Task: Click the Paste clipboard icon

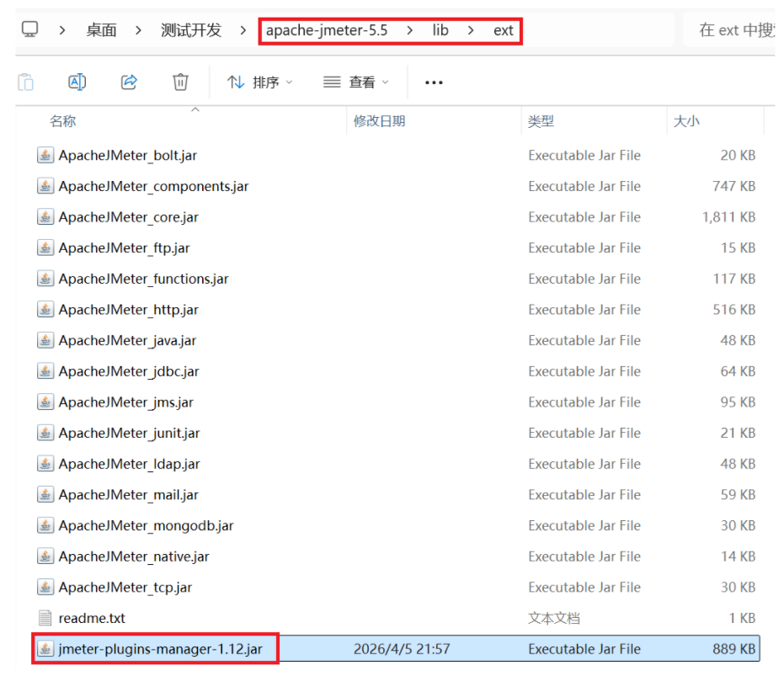Action: click(25, 82)
